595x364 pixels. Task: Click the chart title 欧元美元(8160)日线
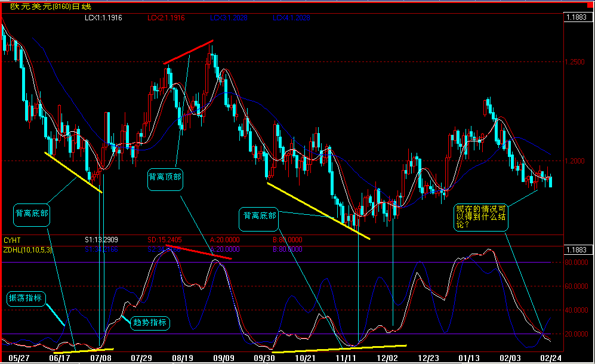click(51, 7)
